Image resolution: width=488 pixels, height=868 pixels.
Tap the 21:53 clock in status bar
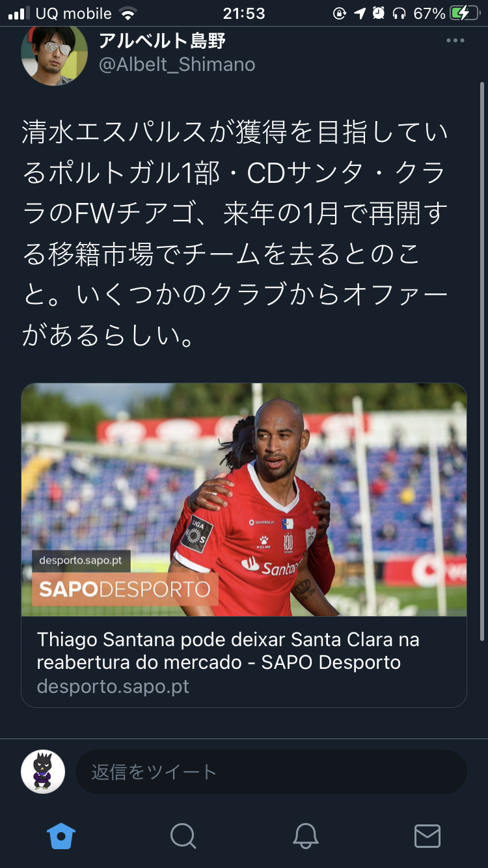click(244, 13)
